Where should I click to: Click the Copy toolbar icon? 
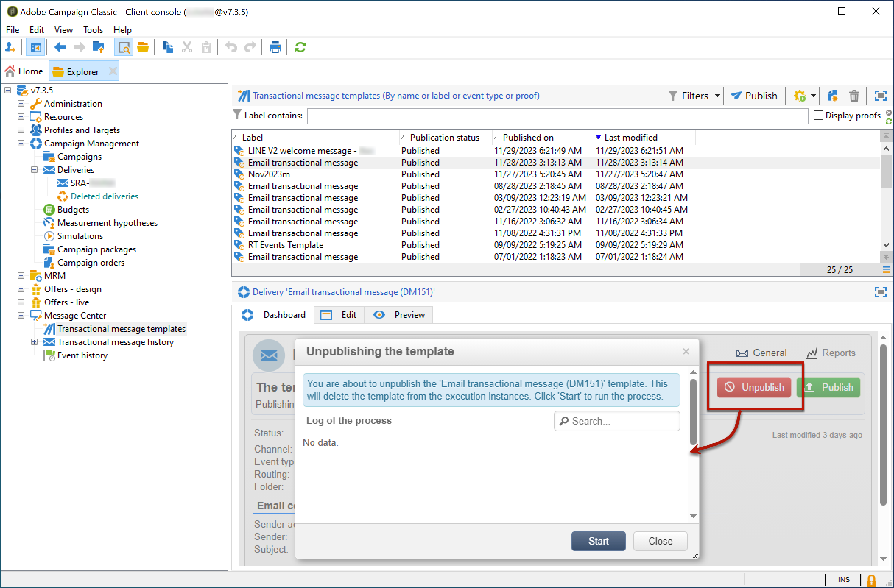pyautogui.click(x=168, y=47)
